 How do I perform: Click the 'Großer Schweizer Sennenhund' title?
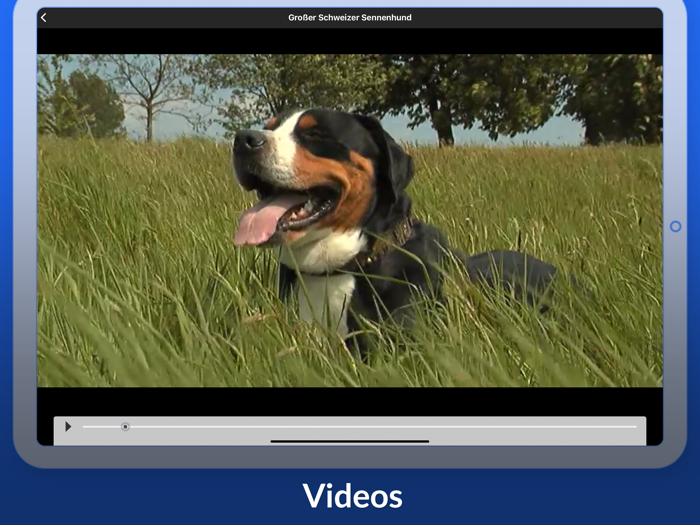(350, 17)
